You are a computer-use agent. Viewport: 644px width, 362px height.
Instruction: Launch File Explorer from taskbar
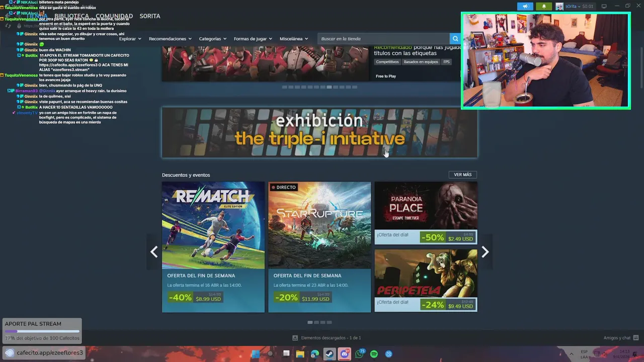300,354
